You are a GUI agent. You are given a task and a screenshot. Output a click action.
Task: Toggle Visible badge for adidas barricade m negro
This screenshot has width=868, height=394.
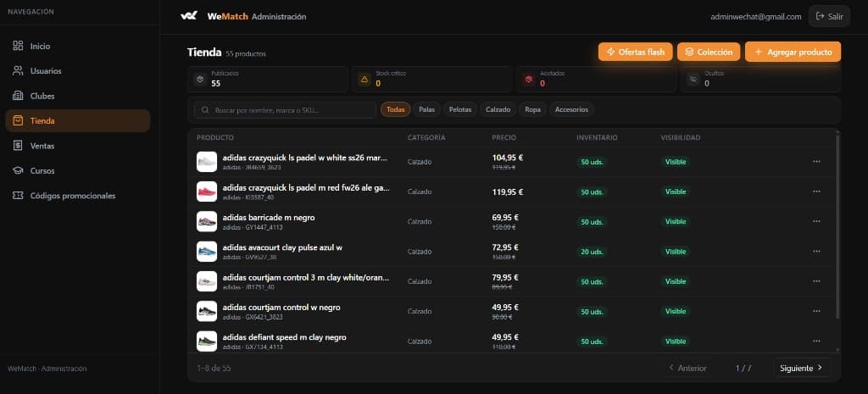(x=676, y=221)
